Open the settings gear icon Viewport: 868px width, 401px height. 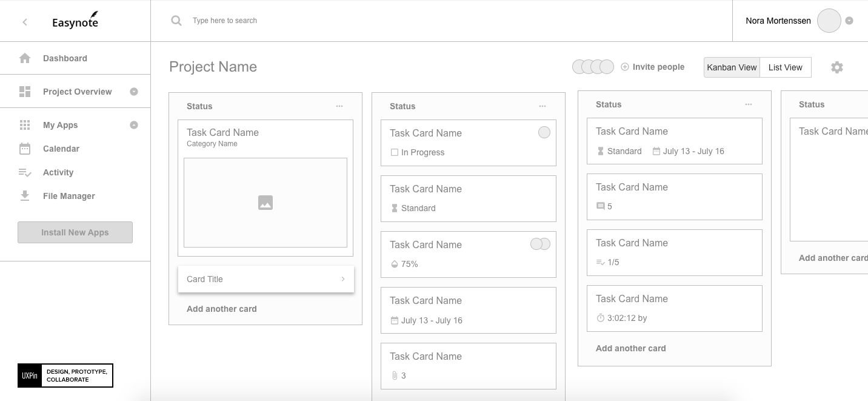tap(837, 67)
